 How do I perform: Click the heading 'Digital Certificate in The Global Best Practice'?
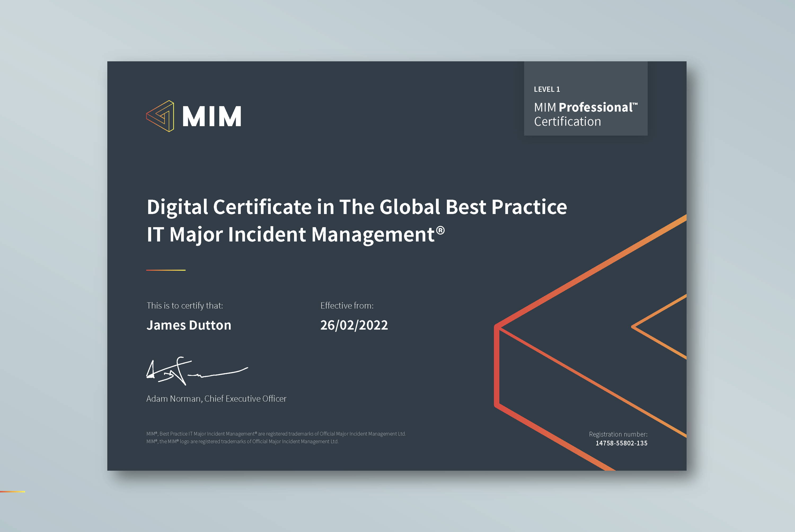[357, 207]
